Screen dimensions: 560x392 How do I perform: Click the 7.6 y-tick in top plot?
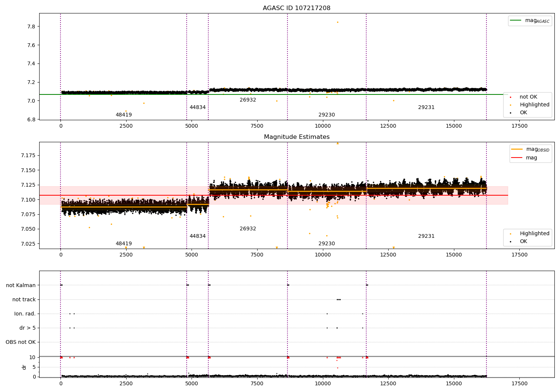31,46
